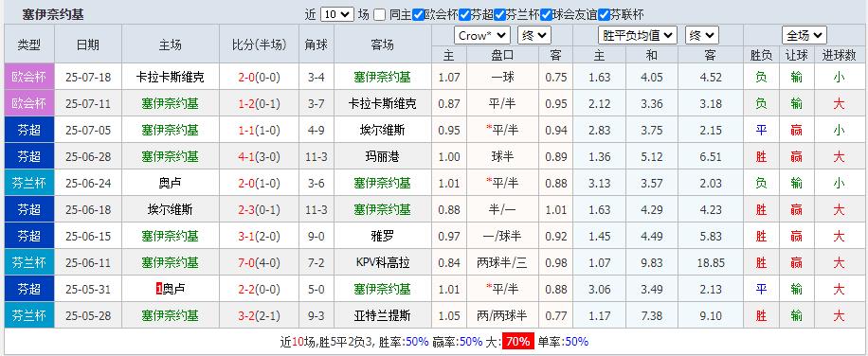868x356 pixels.
Task: Select date 25-05-28
Action: 88,315
